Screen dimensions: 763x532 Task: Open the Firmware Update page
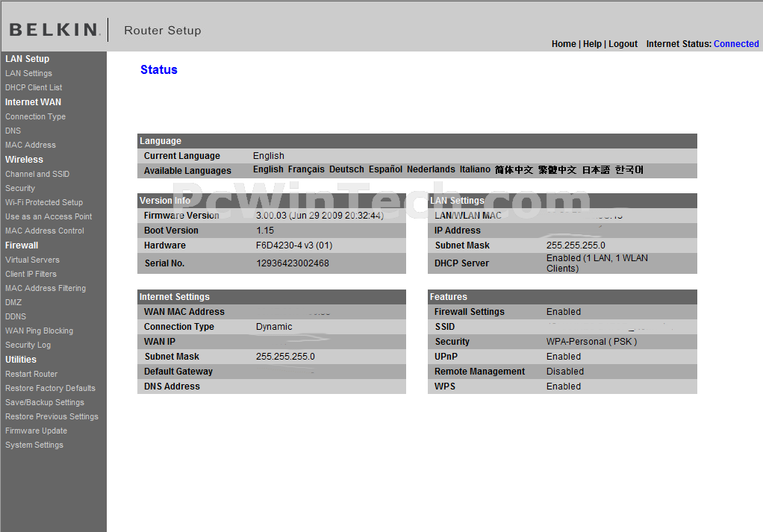(x=36, y=431)
